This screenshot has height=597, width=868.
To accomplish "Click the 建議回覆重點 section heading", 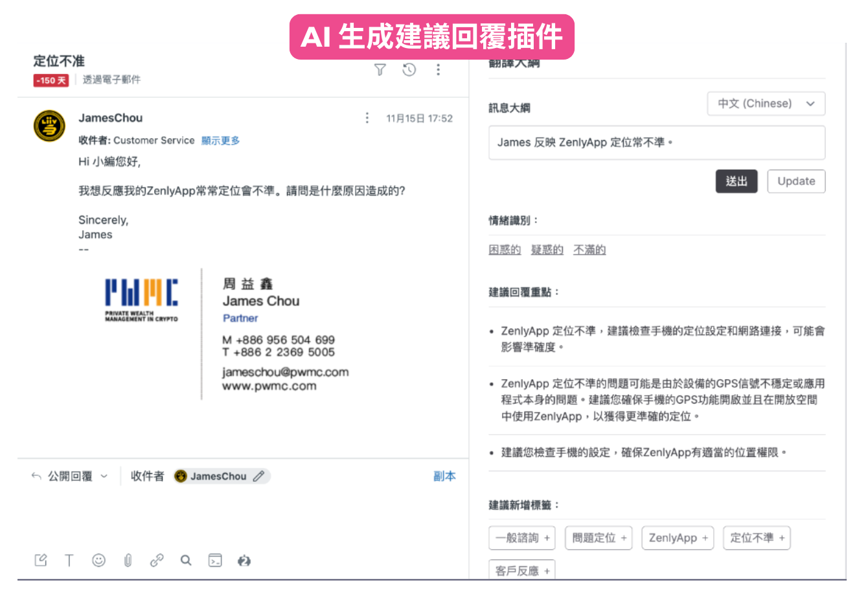I will (x=523, y=292).
